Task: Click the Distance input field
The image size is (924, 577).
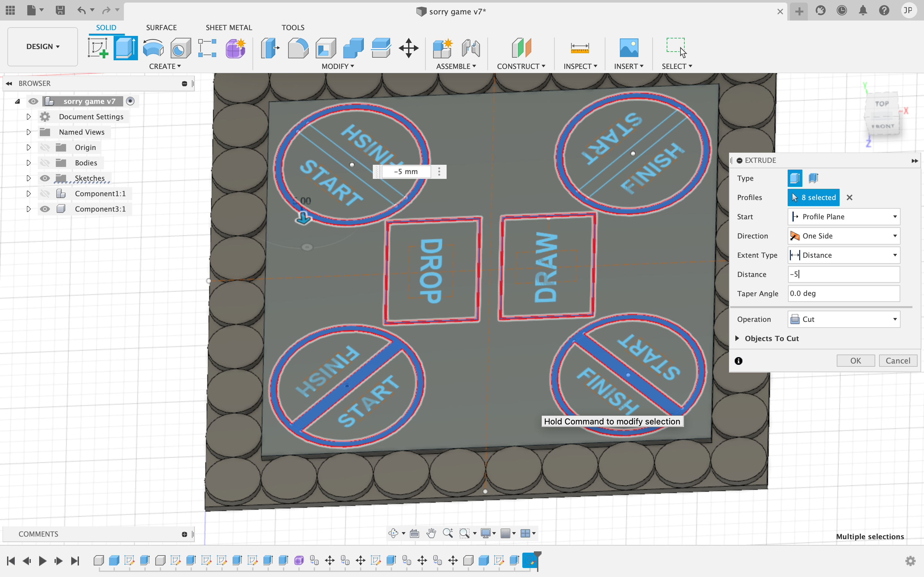Action: click(842, 274)
